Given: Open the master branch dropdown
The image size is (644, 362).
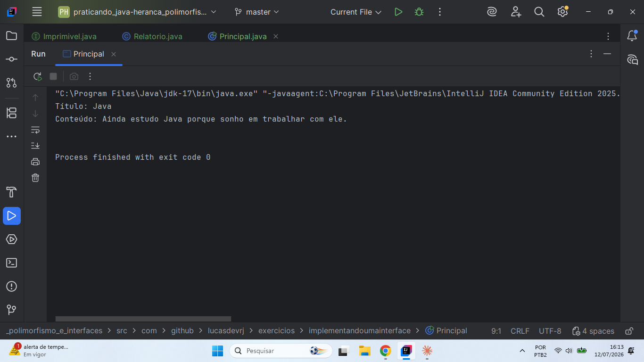Looking at the screenshot, I should (x=257, y=12).
